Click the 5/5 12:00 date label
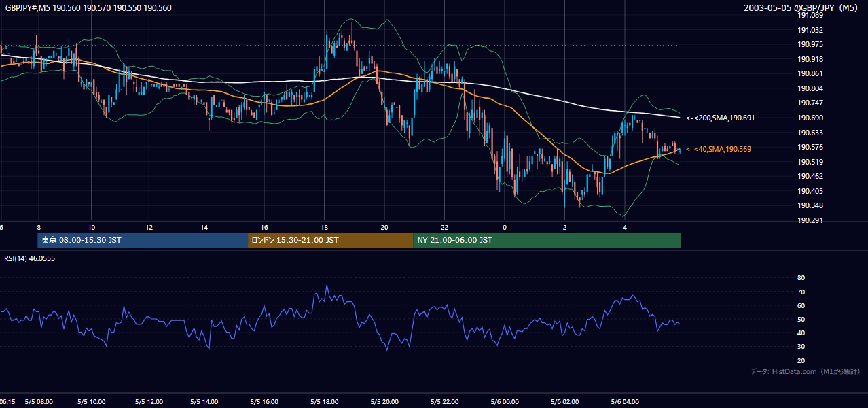 tap(149, 402)
